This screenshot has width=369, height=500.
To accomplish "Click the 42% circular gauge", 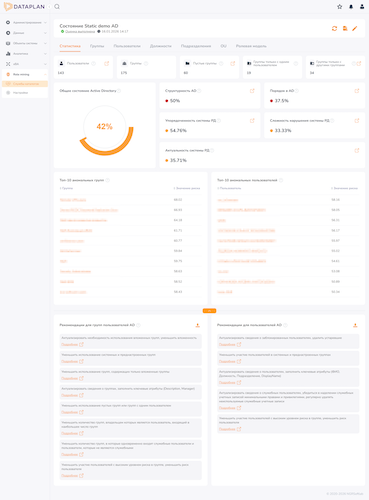I will pos(105,127).
